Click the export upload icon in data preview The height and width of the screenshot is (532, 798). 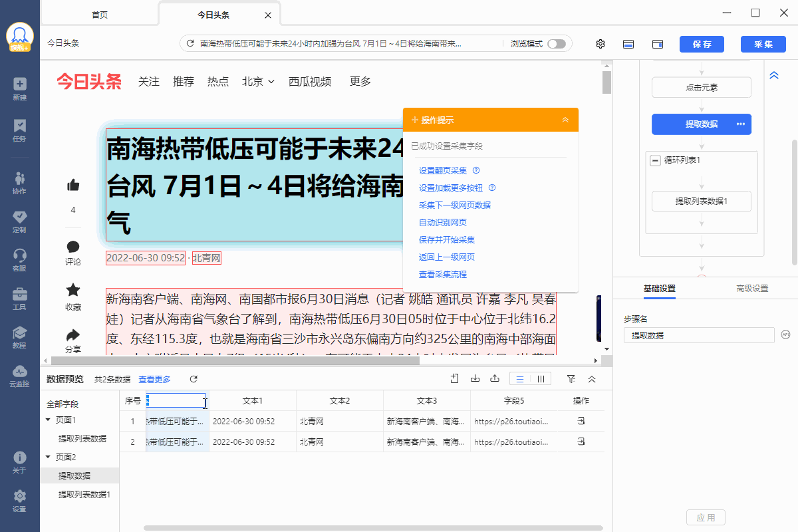click(x=495, y=379)
